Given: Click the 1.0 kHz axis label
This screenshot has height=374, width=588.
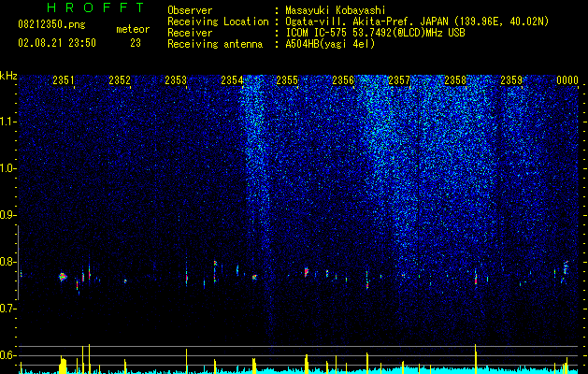Looking at the screenshot, I should (x=8, y=168).
